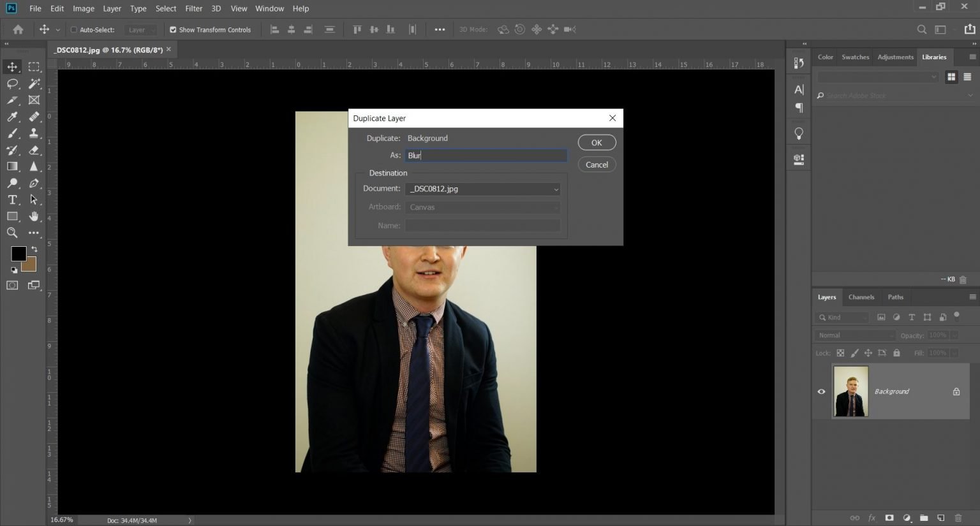Uncheck Show Transform Controls
This screenshot has height=526, width=980.
[x=173, y=30]
